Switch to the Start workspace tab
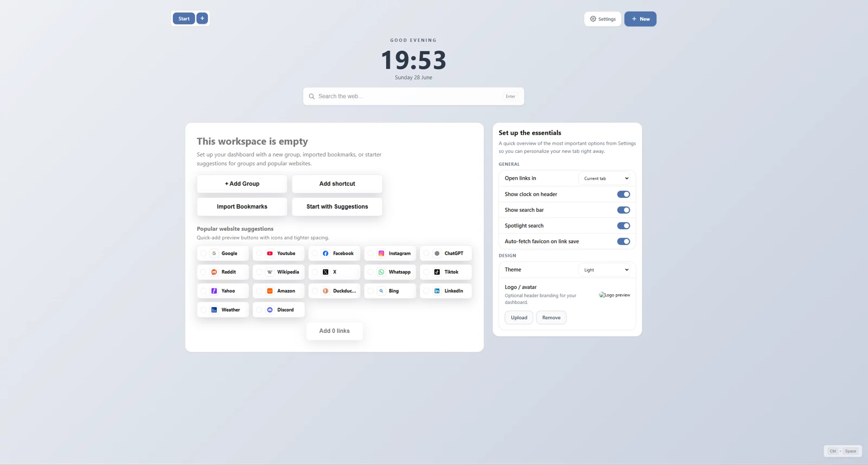The image size is (868, 465). coord(184,18)
